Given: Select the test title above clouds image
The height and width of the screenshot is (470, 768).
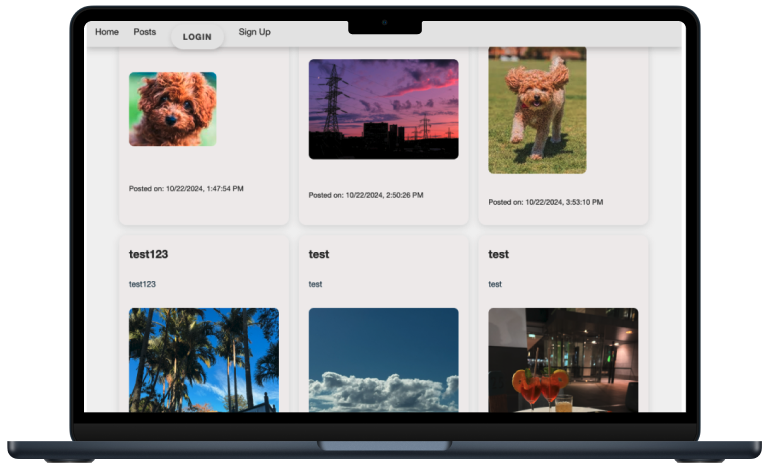Looking at the screenshot, I should point(319,254).
